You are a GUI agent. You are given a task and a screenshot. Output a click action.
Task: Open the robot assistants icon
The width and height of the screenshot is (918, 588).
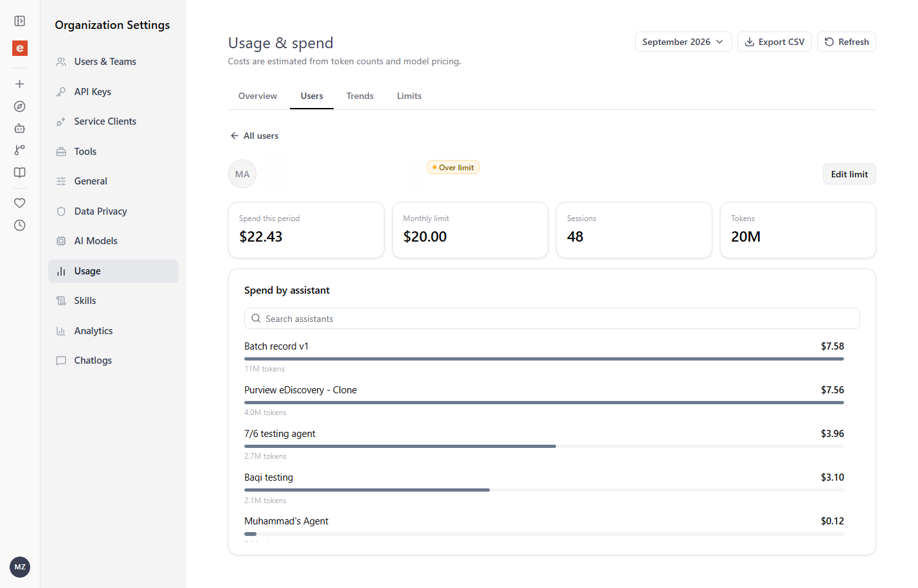(20, 129)
